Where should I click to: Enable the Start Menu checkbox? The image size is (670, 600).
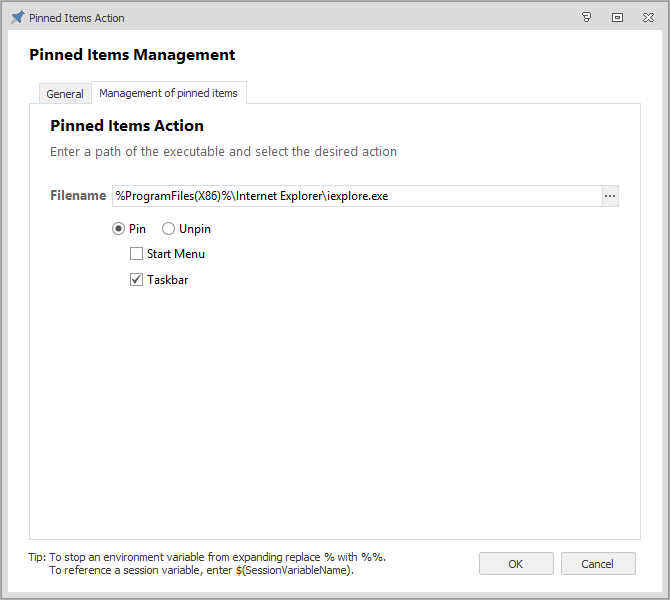pos(137,254)
